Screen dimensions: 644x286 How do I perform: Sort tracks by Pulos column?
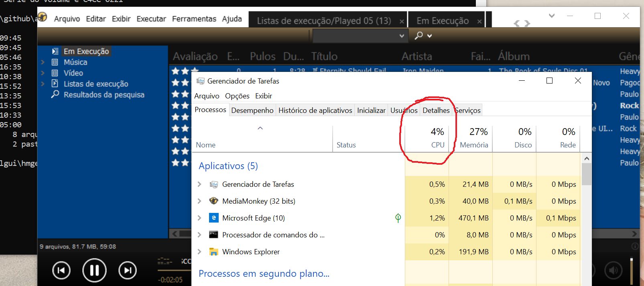pos(263,57)
